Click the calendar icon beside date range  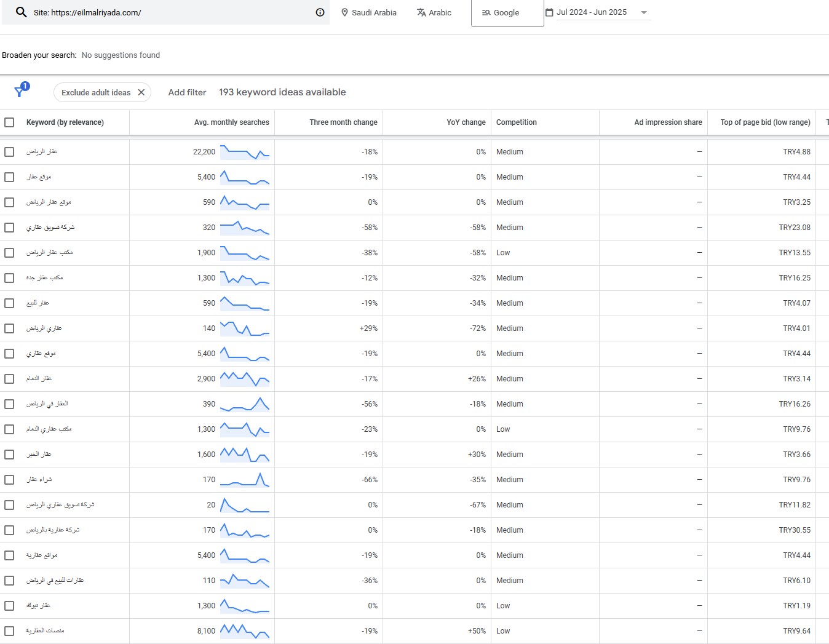(549, 12)
